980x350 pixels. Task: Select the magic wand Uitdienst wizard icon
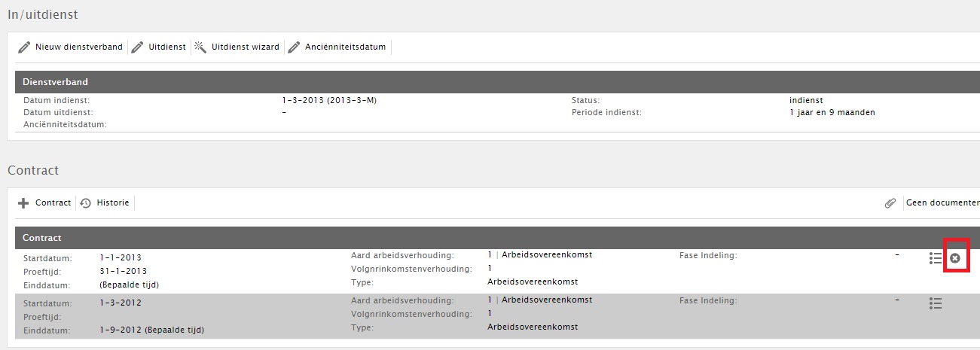pyautogui.click(x=200, y=47)
